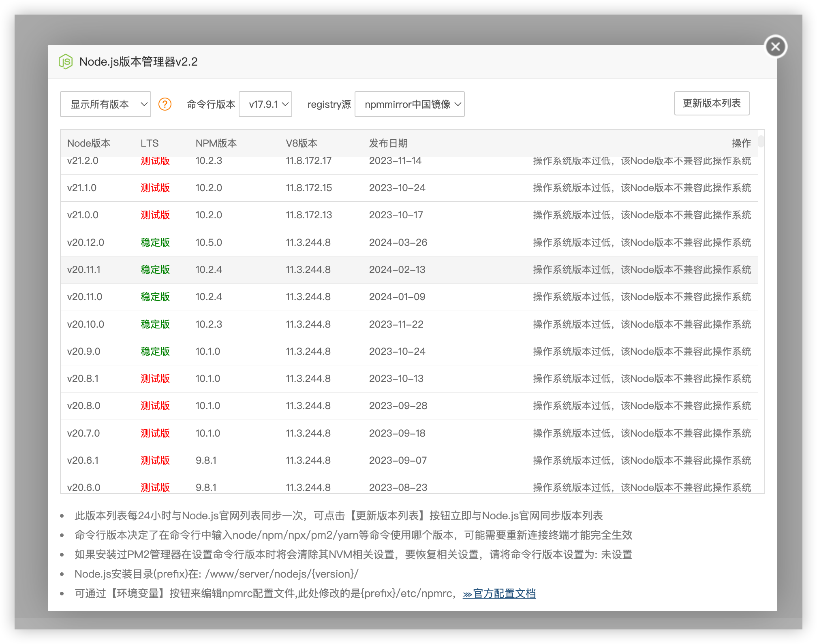Click release date 2023-08-23 cell

pos(398,488)
